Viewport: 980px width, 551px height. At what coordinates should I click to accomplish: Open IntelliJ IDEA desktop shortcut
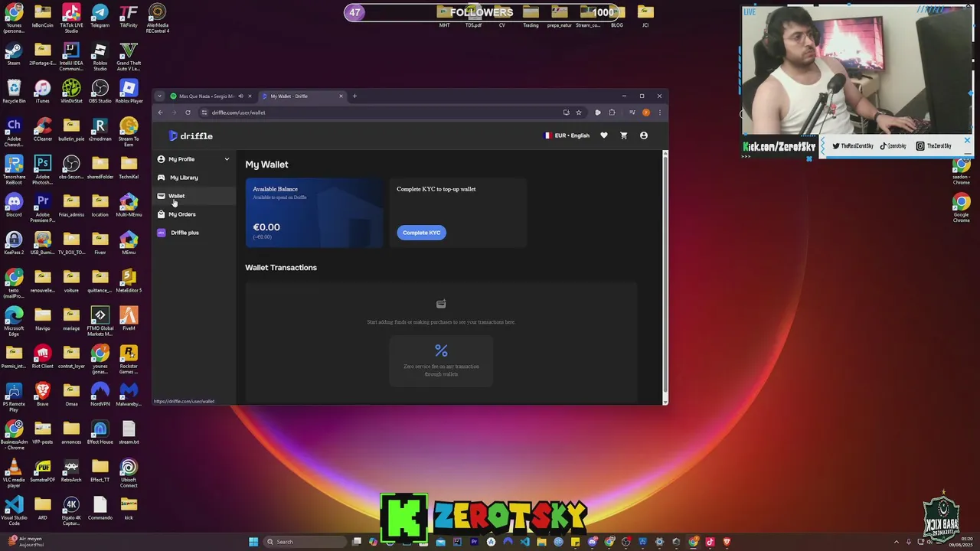click(x=71, y=57)
